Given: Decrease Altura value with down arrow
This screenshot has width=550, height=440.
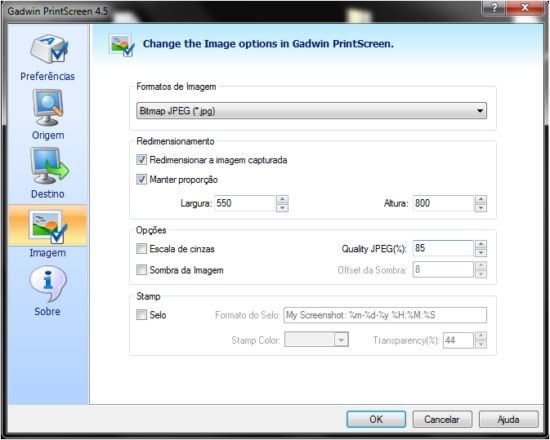Looking at the screenshot, I should pos(481,208).
